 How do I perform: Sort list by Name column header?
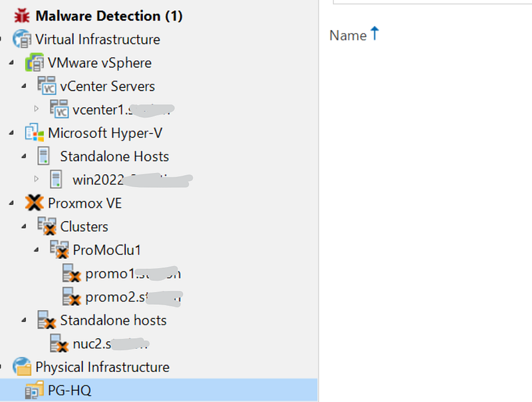[348, 35]
